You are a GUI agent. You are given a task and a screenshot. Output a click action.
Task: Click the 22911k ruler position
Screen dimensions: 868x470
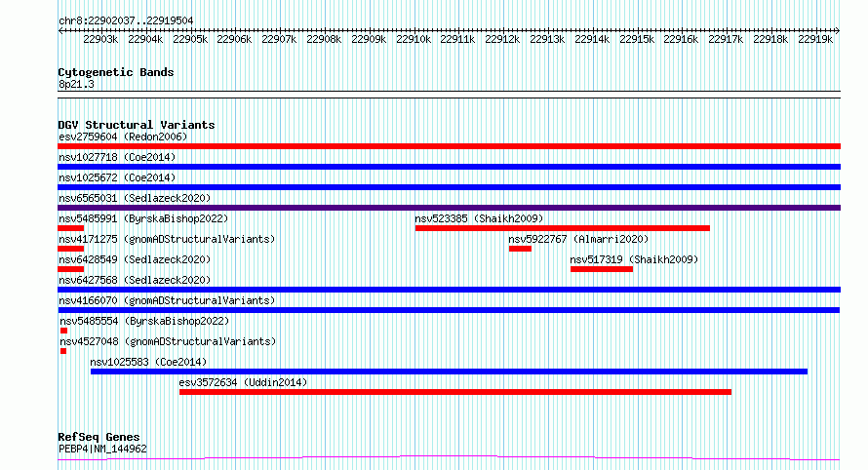click(x=457, y=39)
